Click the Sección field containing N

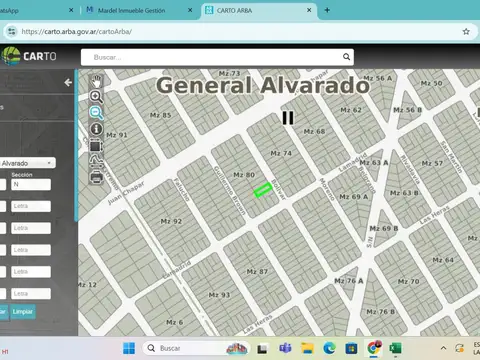click(31, 184)
